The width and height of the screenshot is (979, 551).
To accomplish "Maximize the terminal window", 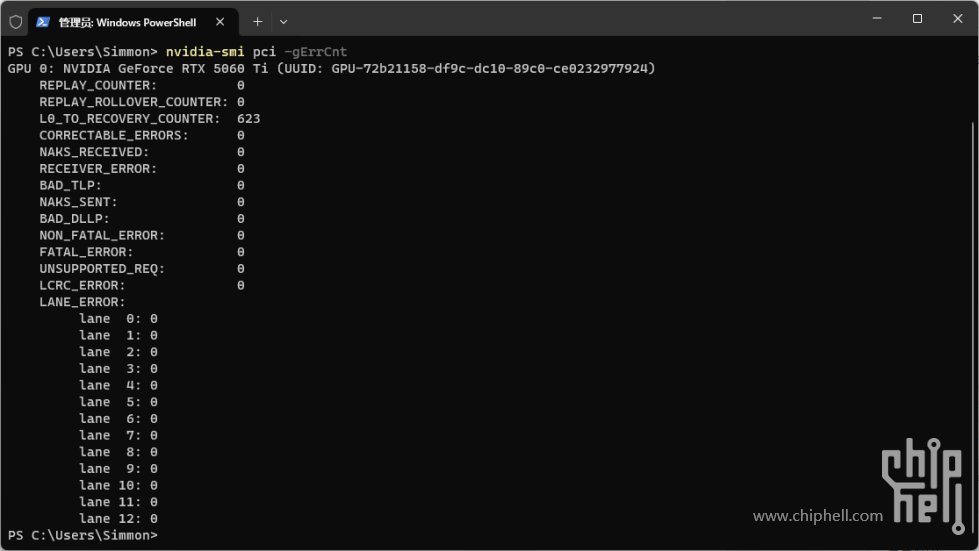I will click(917, 19).
